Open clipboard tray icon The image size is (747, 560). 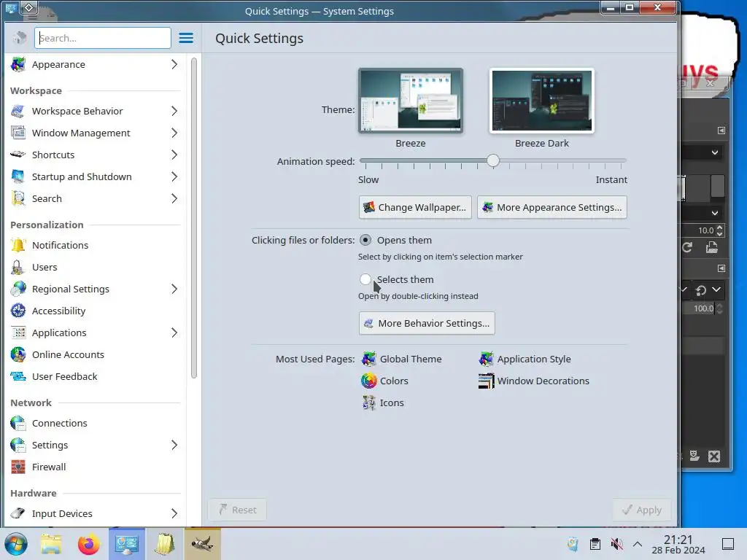coord(595,544)
